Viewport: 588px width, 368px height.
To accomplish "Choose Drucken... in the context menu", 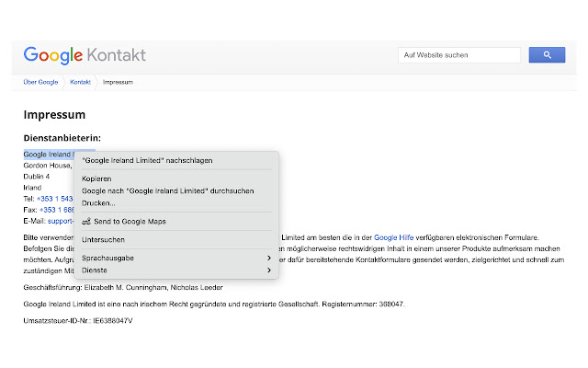I will coord(98,202).
